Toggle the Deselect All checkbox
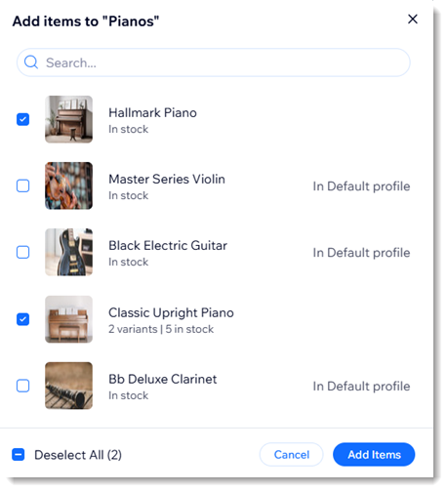The height and width of the screenshot is (492, 448). click(19, 455)
